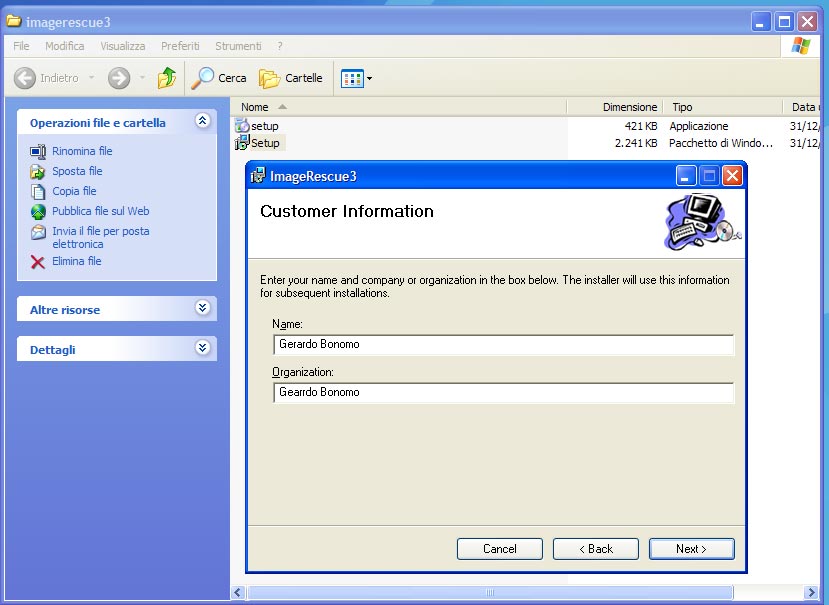Go up one folder level icon
The image size is (829, 605).
pos(167,78)
